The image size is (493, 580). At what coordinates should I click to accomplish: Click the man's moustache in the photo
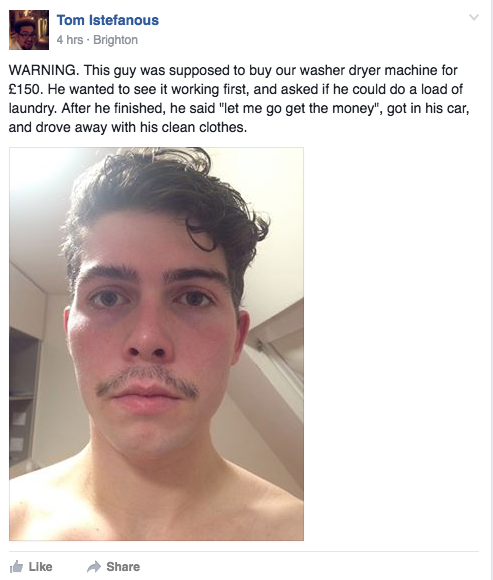click(x=147, y=381)
